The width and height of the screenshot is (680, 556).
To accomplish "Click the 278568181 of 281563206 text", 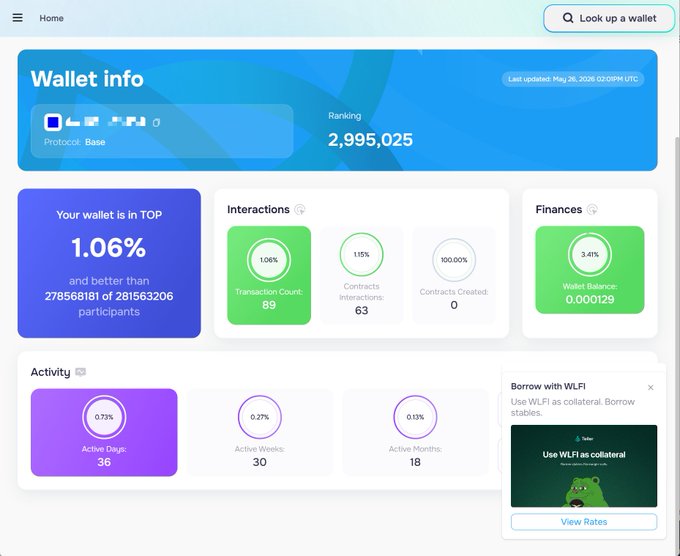I will click(109, 296).
